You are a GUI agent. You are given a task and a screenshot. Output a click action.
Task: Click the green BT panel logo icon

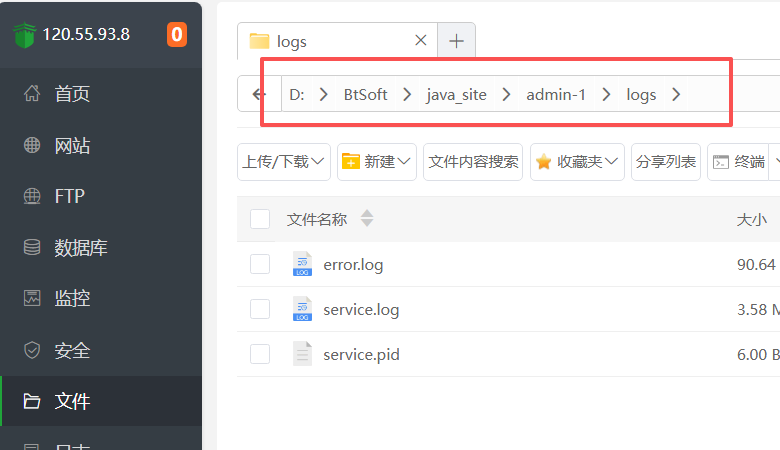pyautogui.click(x=24, y=35)
